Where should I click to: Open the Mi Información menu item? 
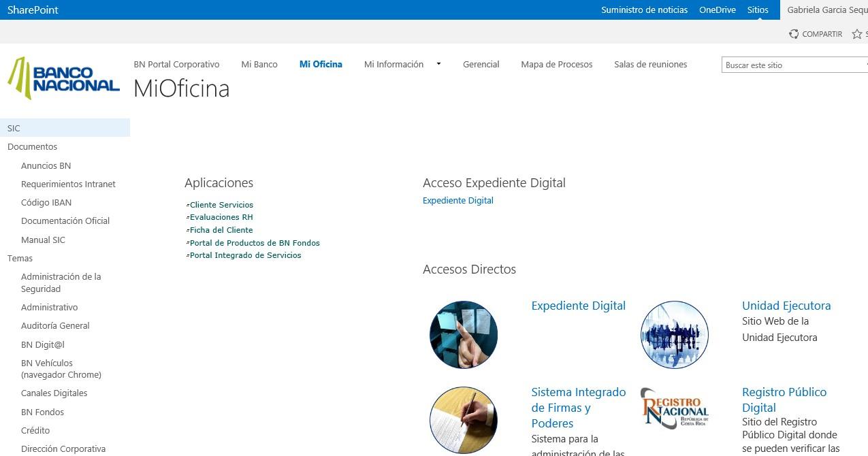pyautogui.click(x=393, y=64)
